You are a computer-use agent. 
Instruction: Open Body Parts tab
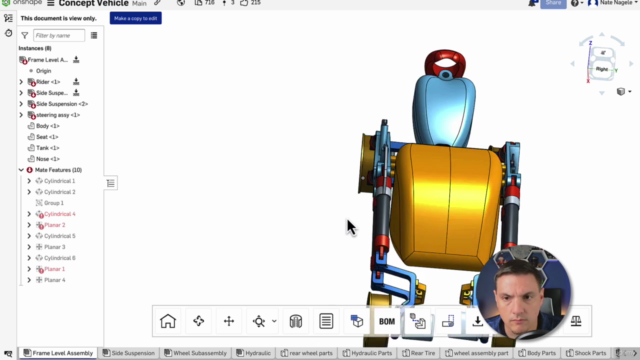point(537,353)
